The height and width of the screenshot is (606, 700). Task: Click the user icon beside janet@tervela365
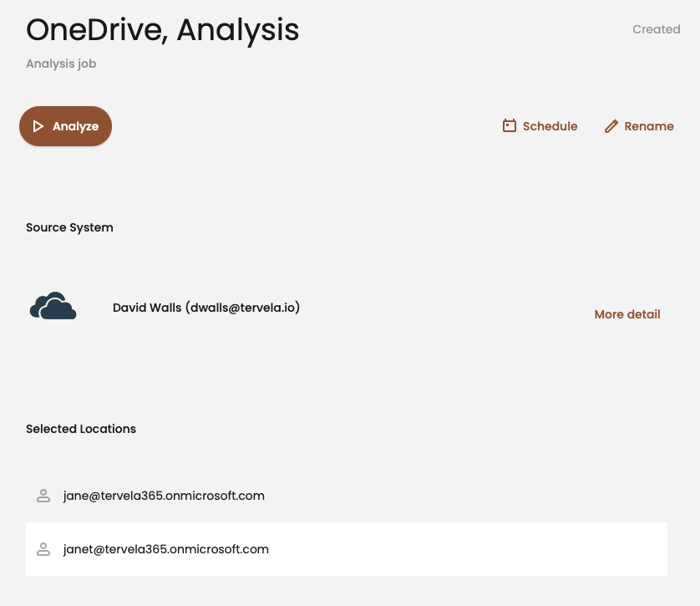43,549
